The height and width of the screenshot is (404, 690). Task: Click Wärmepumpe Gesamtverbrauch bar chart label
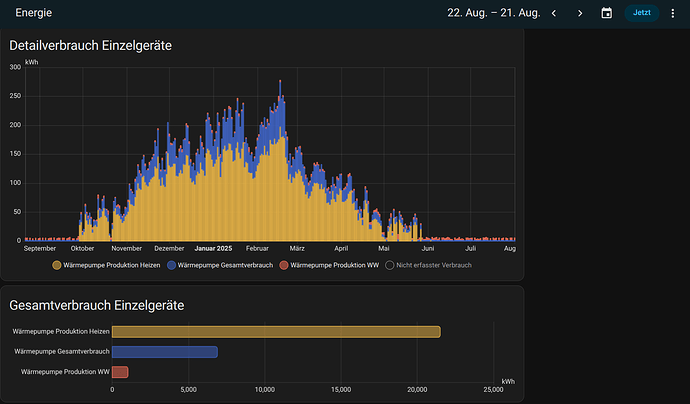(x=62, y=352)
